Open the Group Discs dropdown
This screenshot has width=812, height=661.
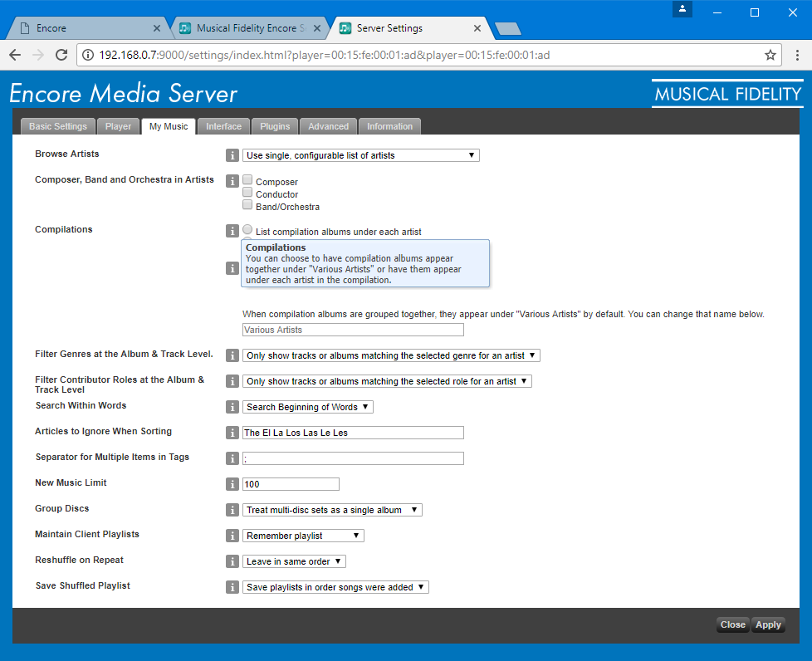(x=332, y=510)
